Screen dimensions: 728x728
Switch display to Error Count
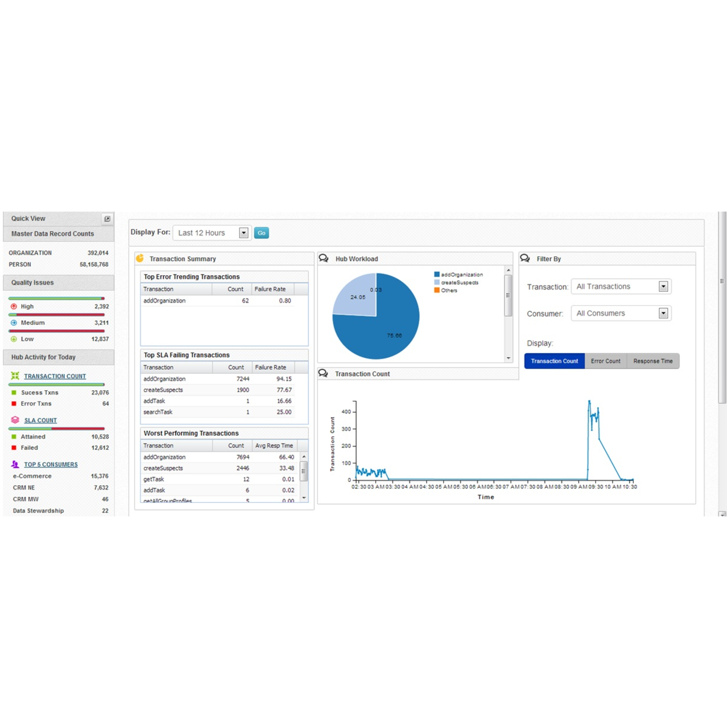coord(605,361)
